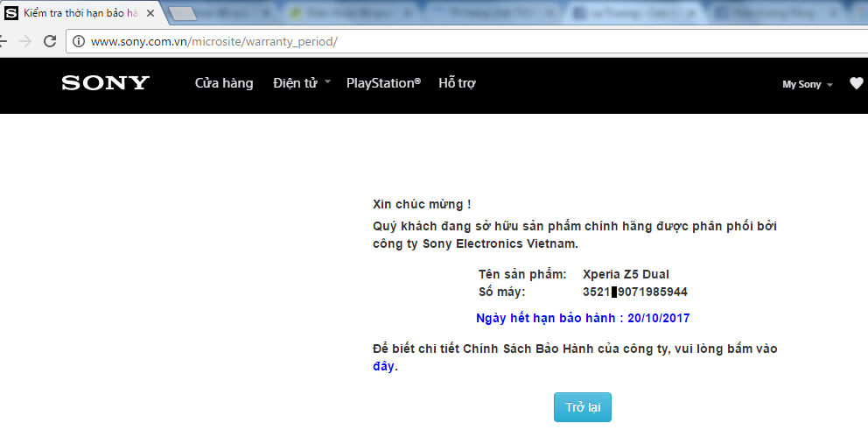Screen dimensions: 868x437
Task: Open a new browser tab
Action: [183, 14]
